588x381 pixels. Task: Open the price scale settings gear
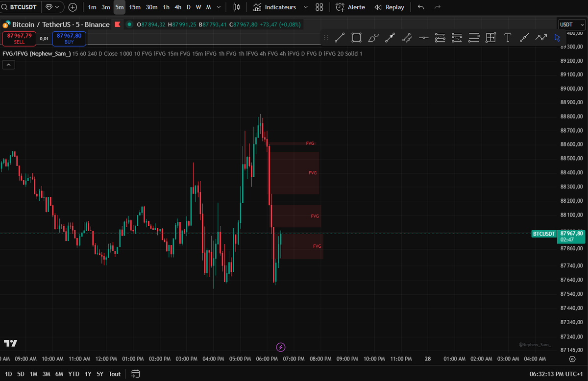coord(572,359)
